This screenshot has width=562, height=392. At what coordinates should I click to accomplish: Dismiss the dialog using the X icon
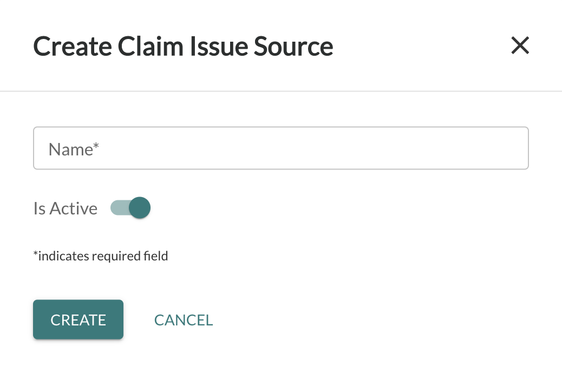pyautogui.click(x=520, y=45)
